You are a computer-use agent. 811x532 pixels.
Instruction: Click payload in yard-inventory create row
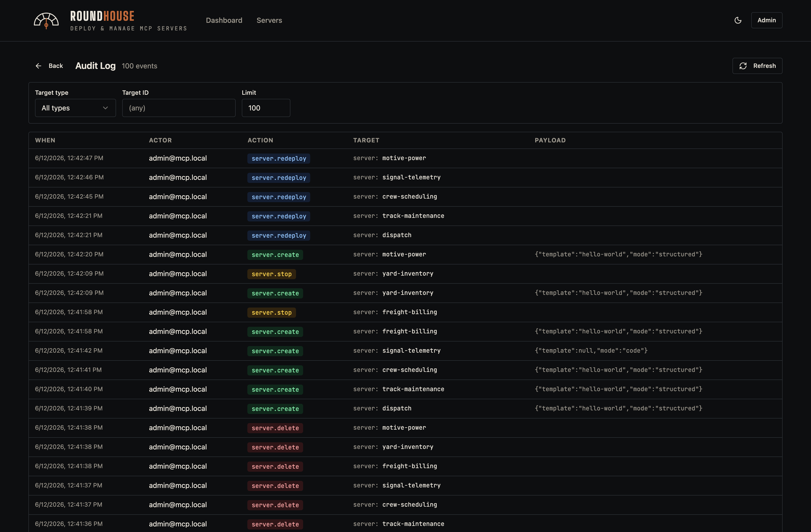(618, 293)
